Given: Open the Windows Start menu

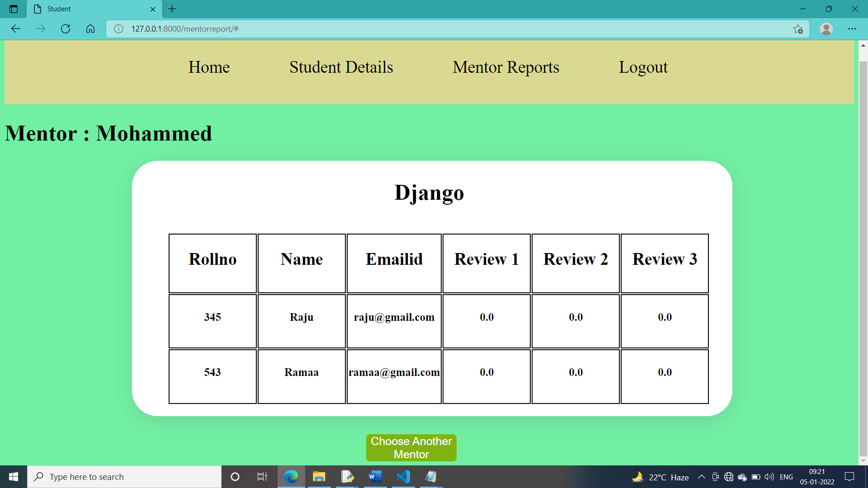Looking at the screenshot, I should coord(13,476).
